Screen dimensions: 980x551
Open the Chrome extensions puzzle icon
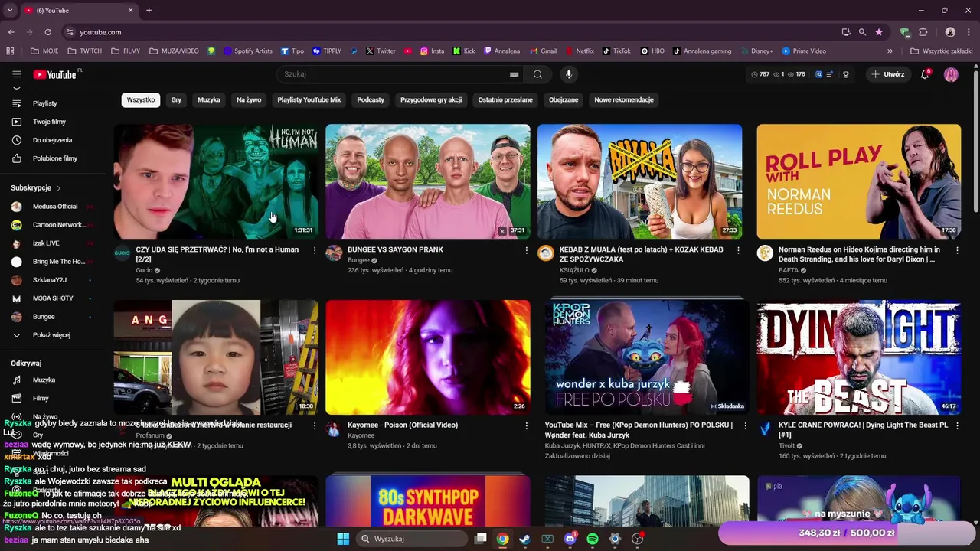[x=923, y=32]
